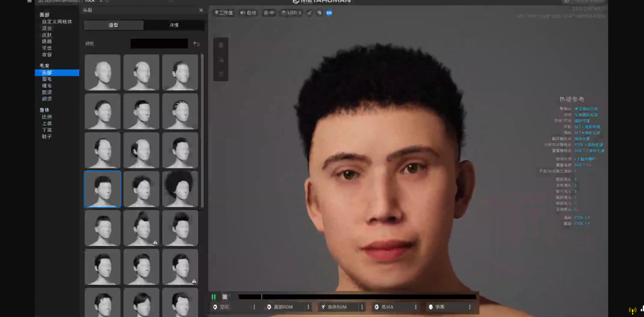
Task: Close the 头部 hair panel
Action: pyautogui.click(x=201, y=10)
